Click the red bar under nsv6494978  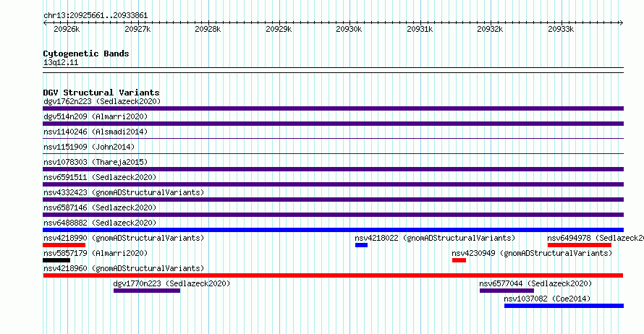pos(580,245)
